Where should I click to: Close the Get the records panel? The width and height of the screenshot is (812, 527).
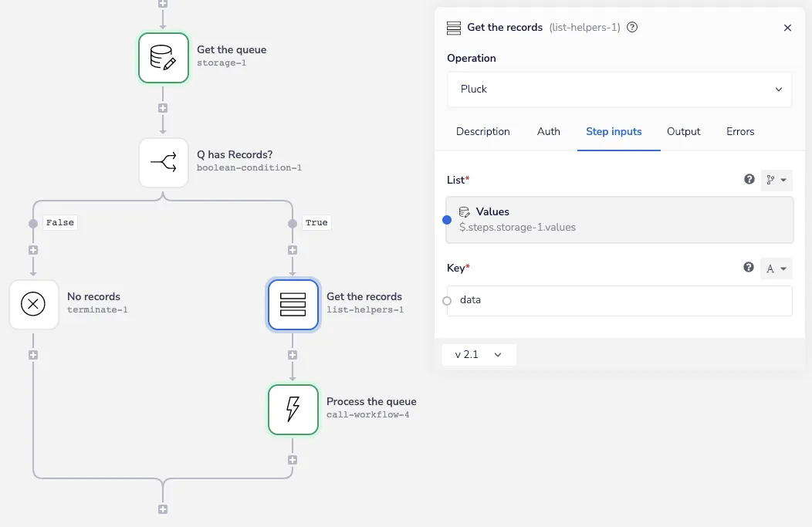point(787,28)
